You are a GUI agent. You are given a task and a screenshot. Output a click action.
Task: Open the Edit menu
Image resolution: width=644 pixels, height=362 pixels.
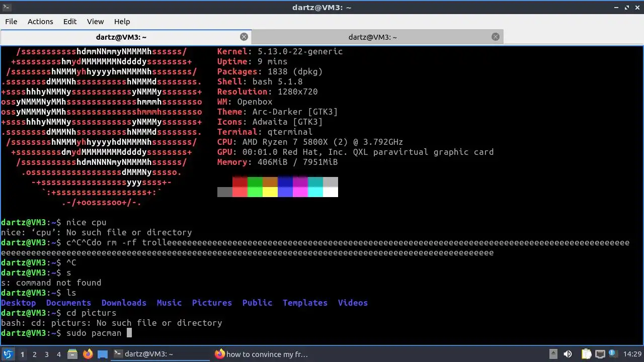point(70,22)
